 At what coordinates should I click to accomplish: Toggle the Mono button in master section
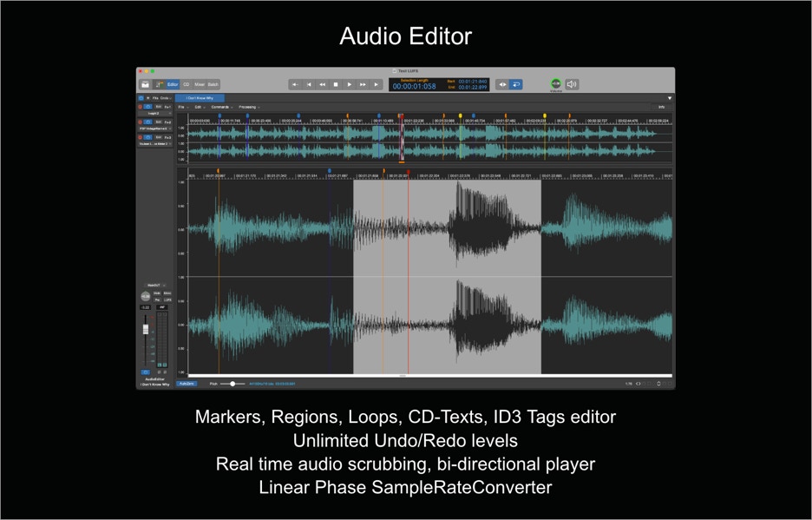click(x=167, y=293)
